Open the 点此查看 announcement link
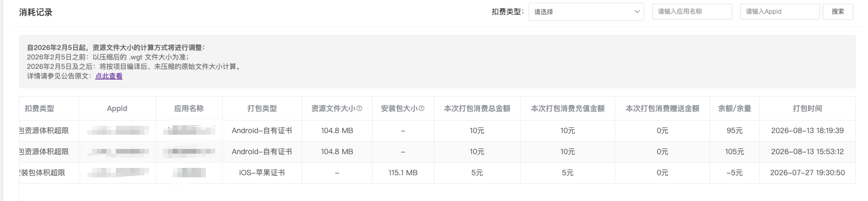The image size is (868, 201). (109, 76)
